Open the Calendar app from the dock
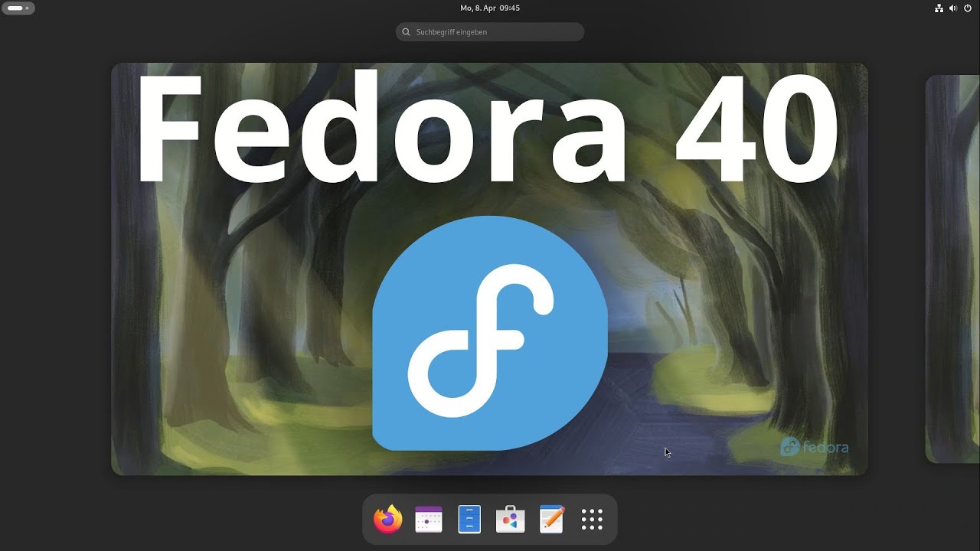Screen dimensions: 980x551 coord(428,518)
